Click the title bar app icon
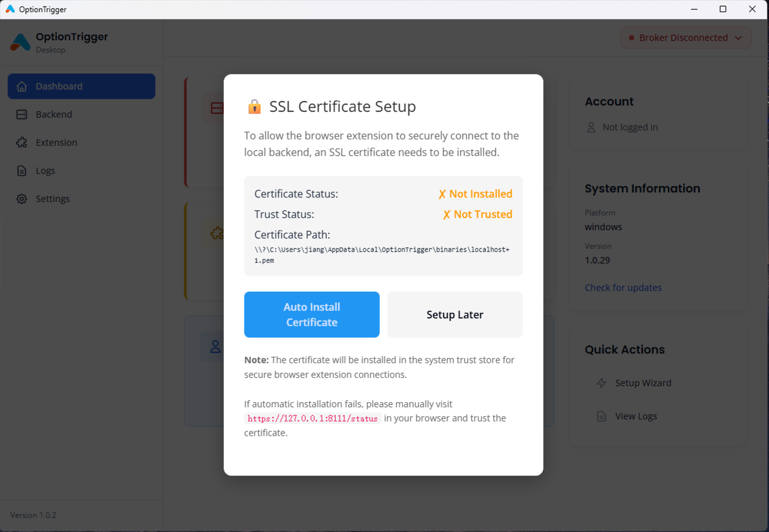The image size is (769, 532). tap(10, 9)
